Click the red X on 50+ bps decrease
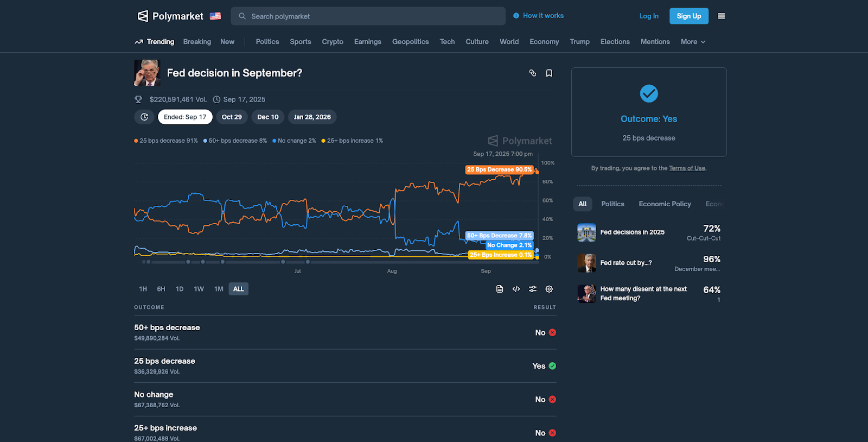Screen dimensions: 868x442 (x=552, y=332)
